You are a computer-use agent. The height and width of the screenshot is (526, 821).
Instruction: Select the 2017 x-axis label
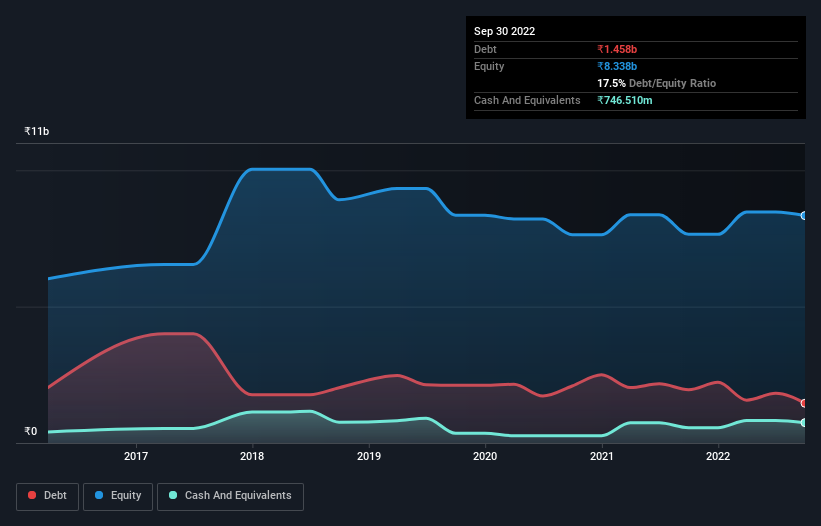pyautogui.click(x=136, y=456)
